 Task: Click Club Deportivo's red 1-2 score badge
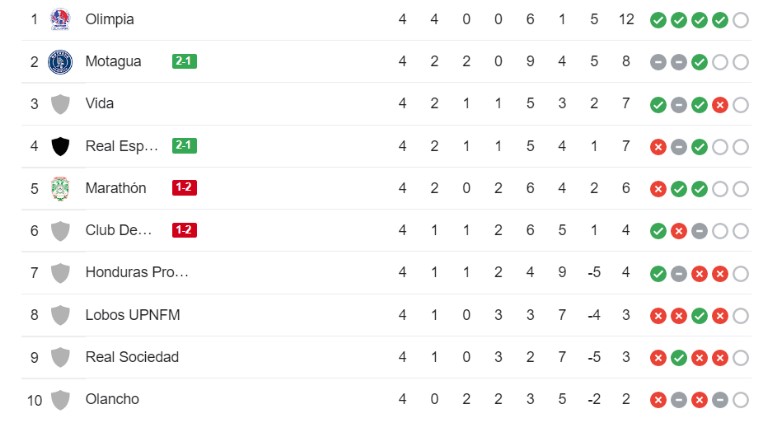tap(184, 230)
